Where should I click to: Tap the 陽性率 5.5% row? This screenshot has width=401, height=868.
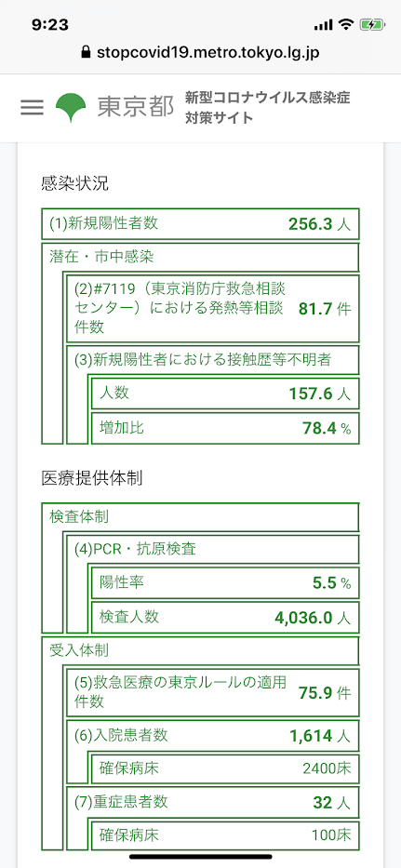click(225, 582)
